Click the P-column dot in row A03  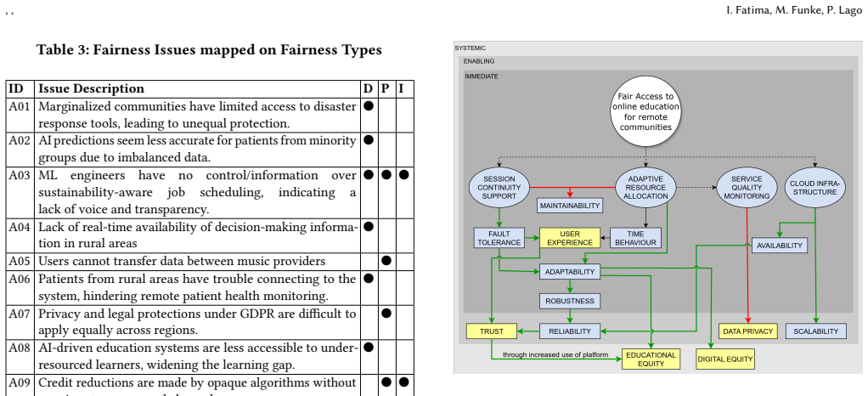click(x=386, y=174)
